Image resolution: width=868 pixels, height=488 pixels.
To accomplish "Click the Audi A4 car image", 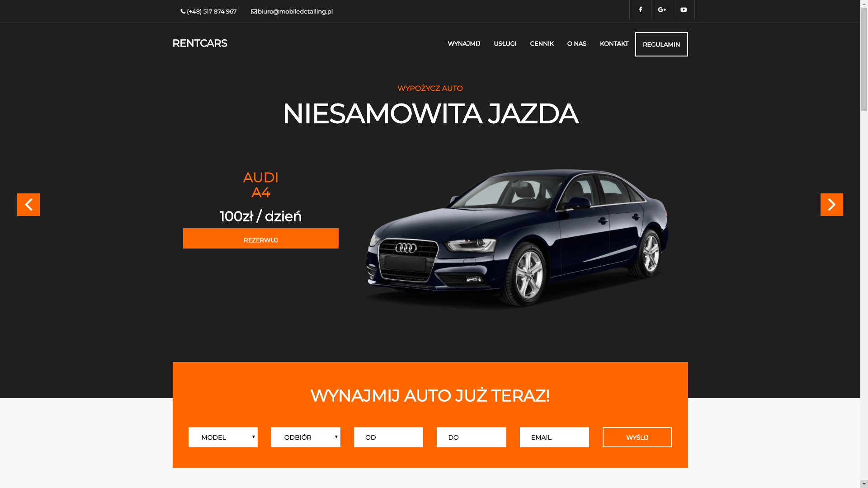I will click(x=517, y=239).
